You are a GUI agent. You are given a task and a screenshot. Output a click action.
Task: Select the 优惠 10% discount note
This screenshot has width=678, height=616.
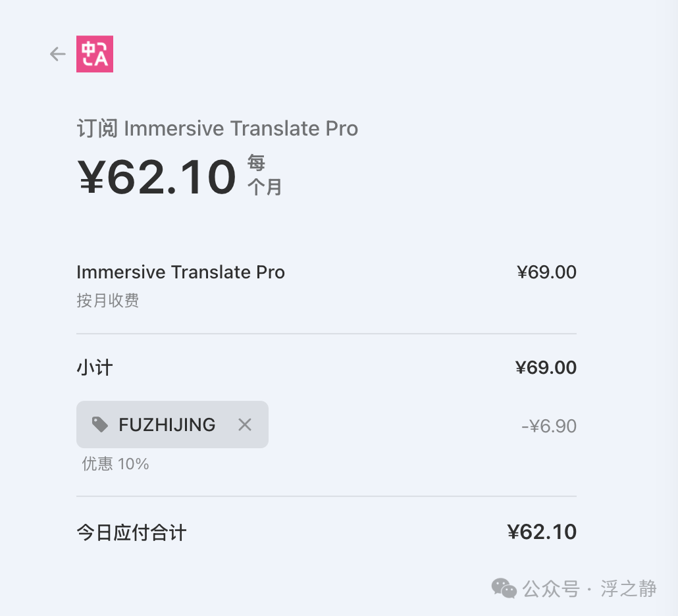pyautogui.click(x=115, y=464)
